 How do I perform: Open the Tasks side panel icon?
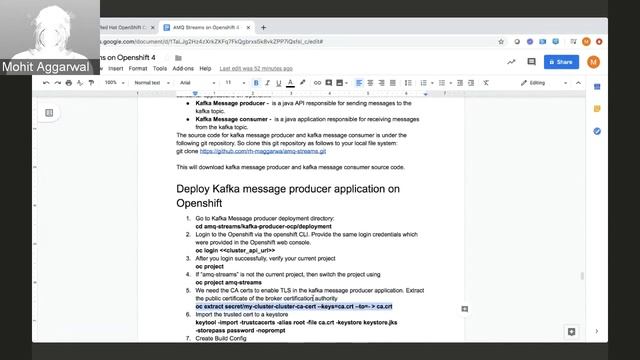(x=597, y=131)
